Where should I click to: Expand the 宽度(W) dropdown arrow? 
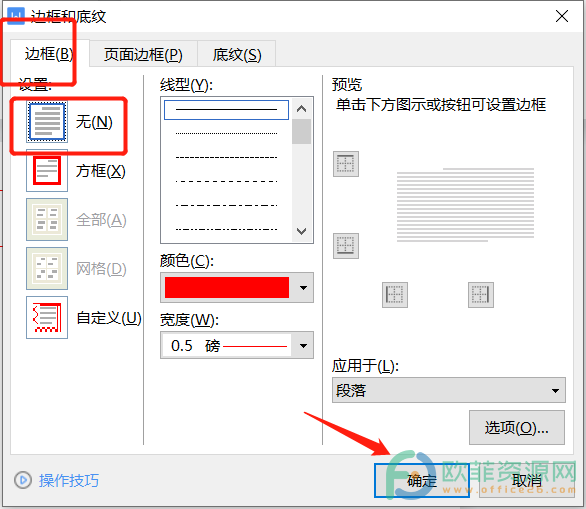[x=303, y=345]
